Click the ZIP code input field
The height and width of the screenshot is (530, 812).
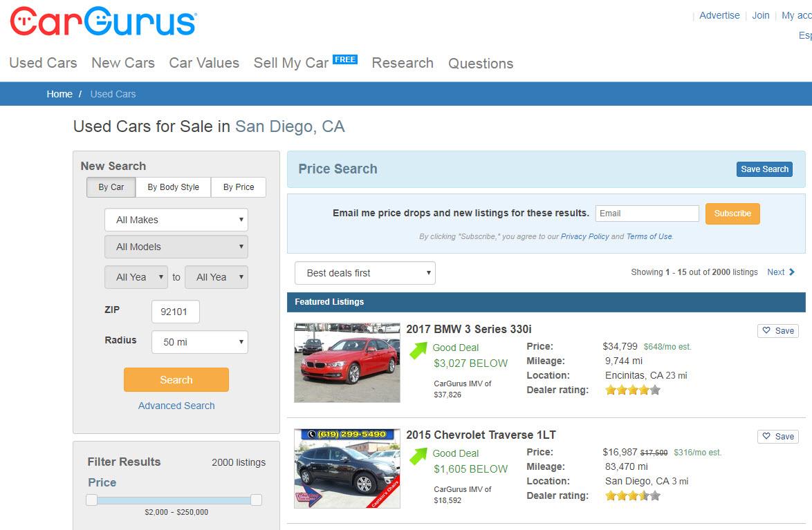(175, 312)
